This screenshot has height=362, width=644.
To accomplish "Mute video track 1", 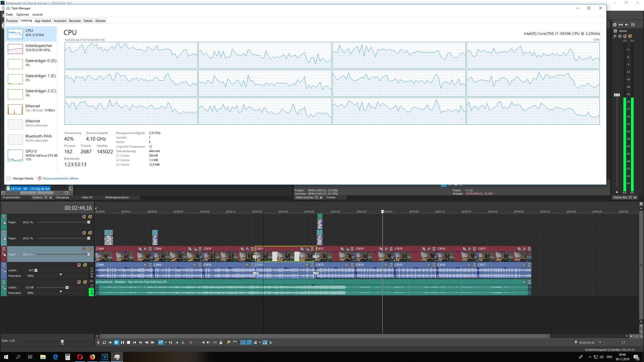I will pos(84,217).
